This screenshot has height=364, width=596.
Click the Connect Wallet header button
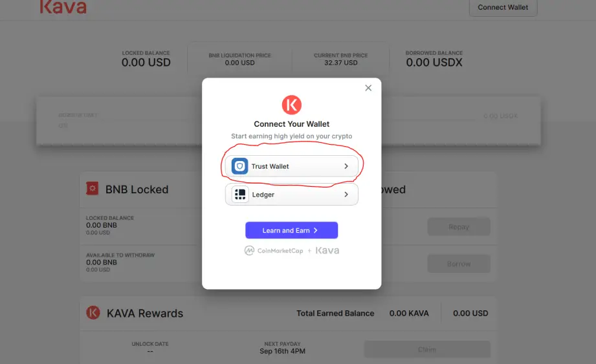point(503,8)
